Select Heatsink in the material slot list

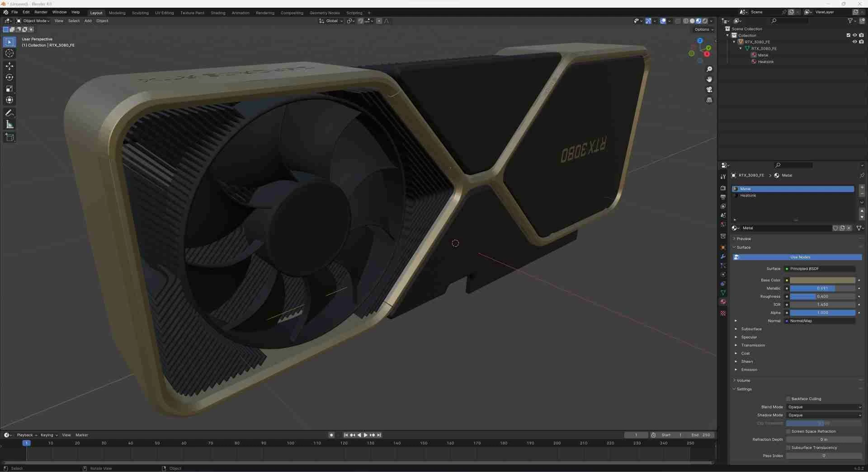tap(793, 196)
